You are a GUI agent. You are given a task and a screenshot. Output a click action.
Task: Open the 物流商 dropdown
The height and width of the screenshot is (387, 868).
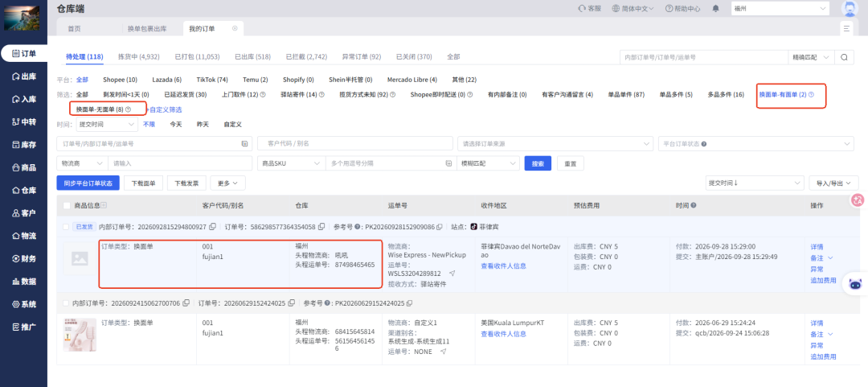pyautogui.click(x=82, y=163)
